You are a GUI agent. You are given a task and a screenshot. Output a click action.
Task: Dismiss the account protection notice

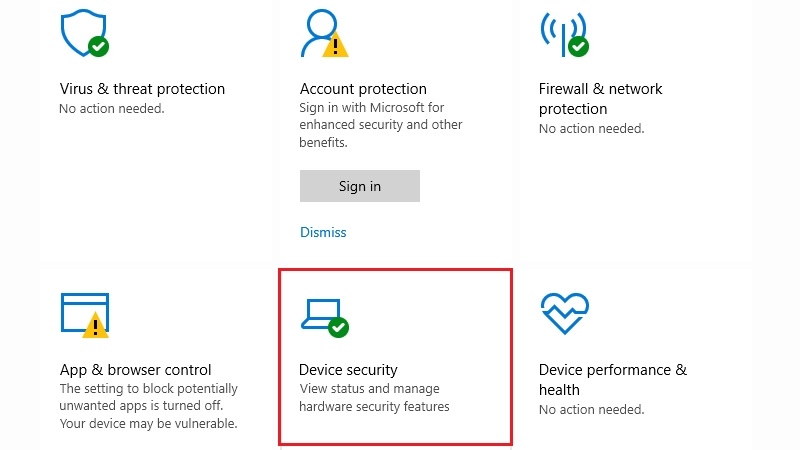(323, 232)
